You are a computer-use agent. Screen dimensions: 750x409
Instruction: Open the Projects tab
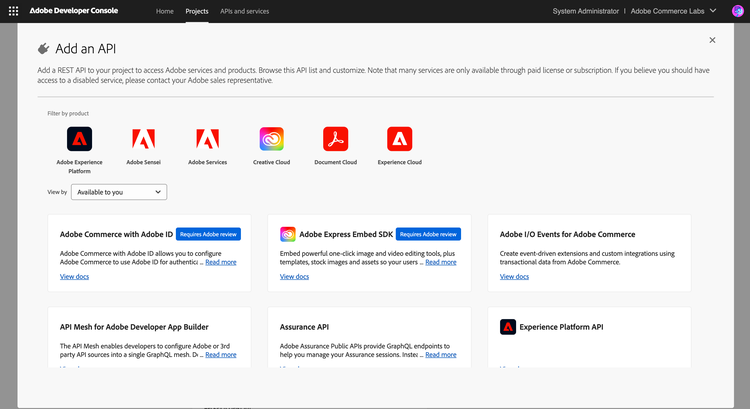(197, 10)
